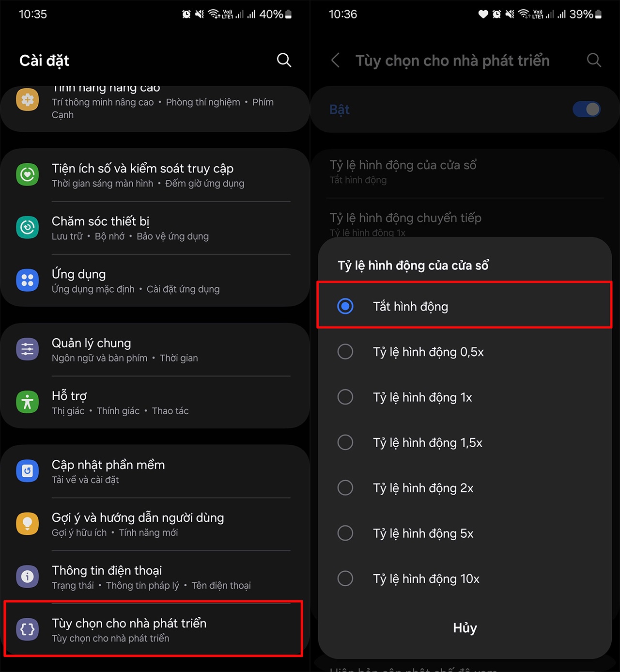Tap search icon in developer options header
Image resolution: width=620 pixels, height=672 pixels.
coord(594,60)
